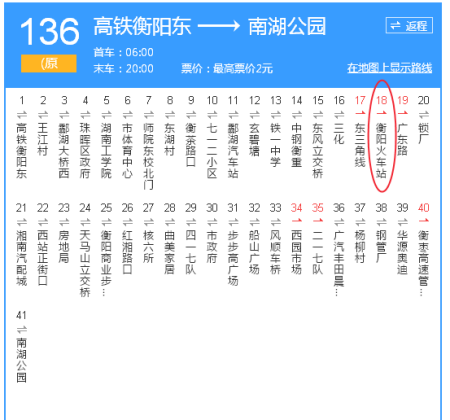Select stop 1 高铁衡阳东
This screenshot has width=450, height=420.
tap(21, 151)
